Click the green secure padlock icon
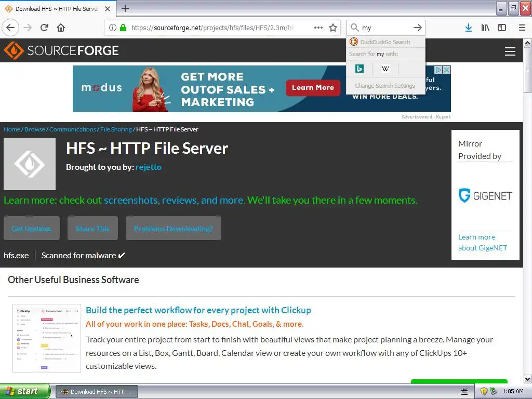 point(123,28)
